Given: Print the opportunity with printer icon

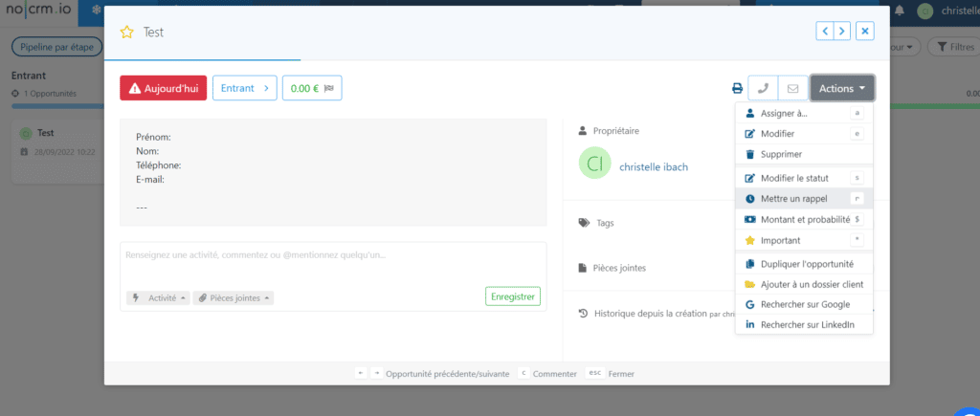Looking at the screenshot, I should point(738,89).
